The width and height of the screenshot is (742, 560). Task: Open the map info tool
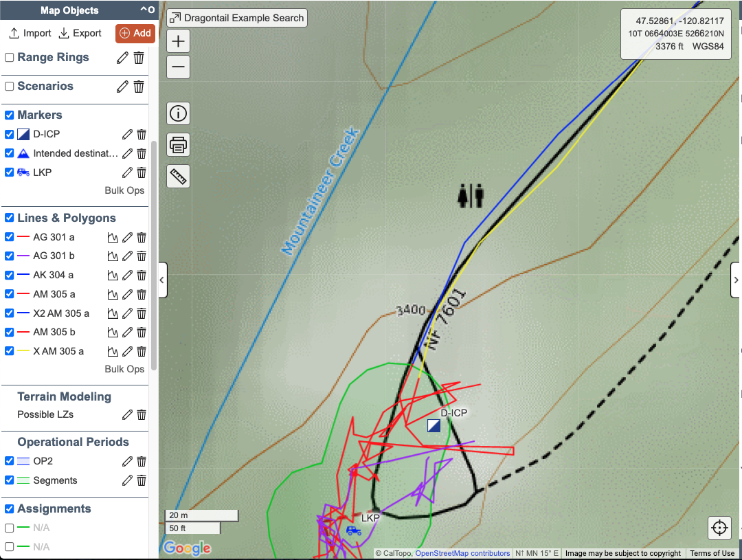coord(179,113)
